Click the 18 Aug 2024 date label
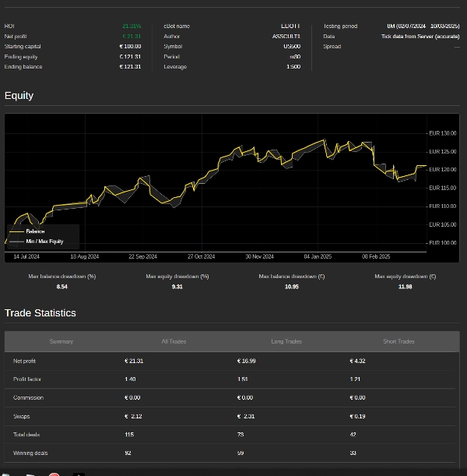 click(x=85, y=256)
